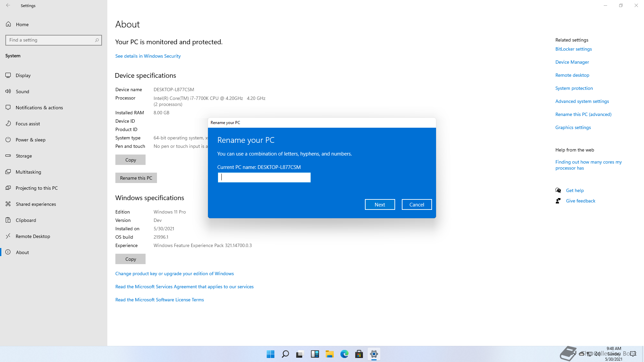Viewport: 644px width, 362px height.
Task: Copy the Device specifications
Action: click(x=130, y=160)
